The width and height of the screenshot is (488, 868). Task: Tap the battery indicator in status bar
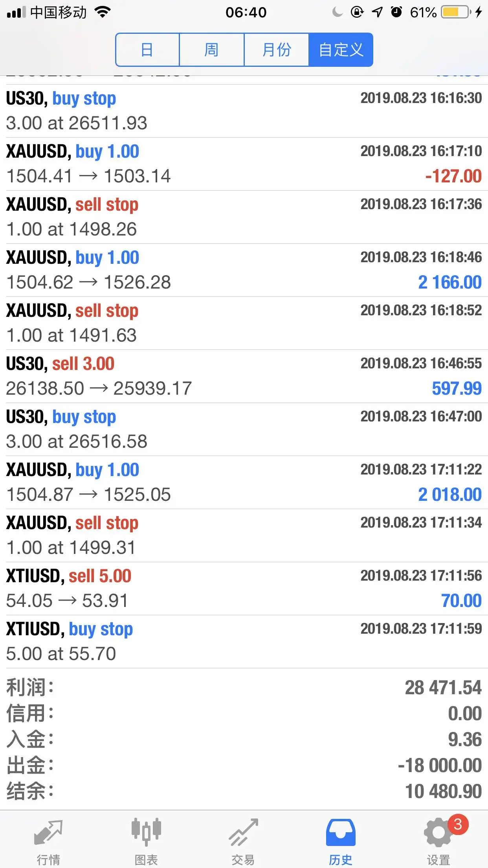pyautogui.click(x=456, y=12)
